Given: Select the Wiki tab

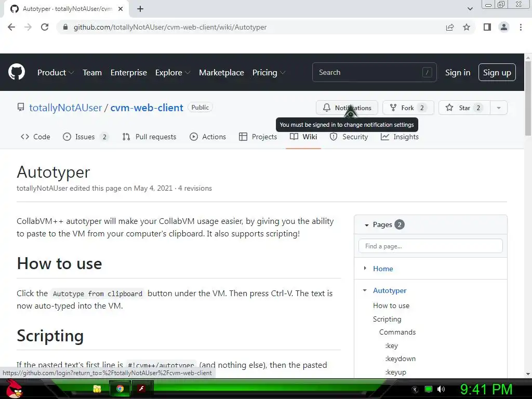Looking at the screenshot, I should [x=303, y=137].
